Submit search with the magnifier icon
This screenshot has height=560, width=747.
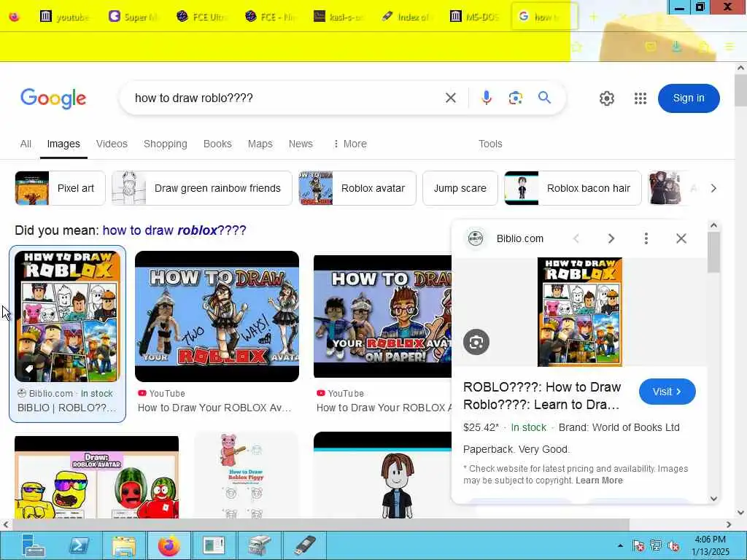point(544,98)
